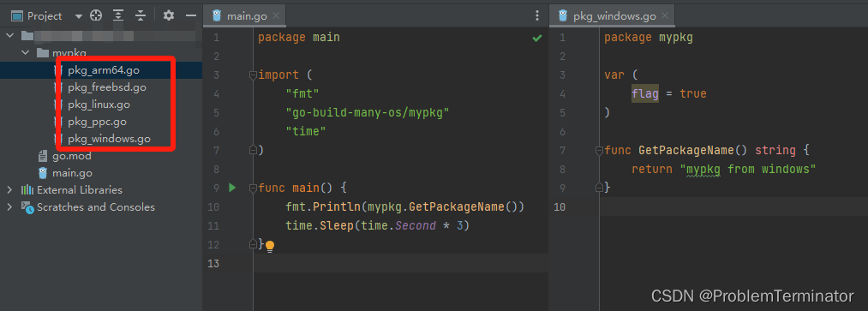The image size is (868, 311).
Task: Click the flag variable in pkg_windows.go
Action: tap(645, 93)
